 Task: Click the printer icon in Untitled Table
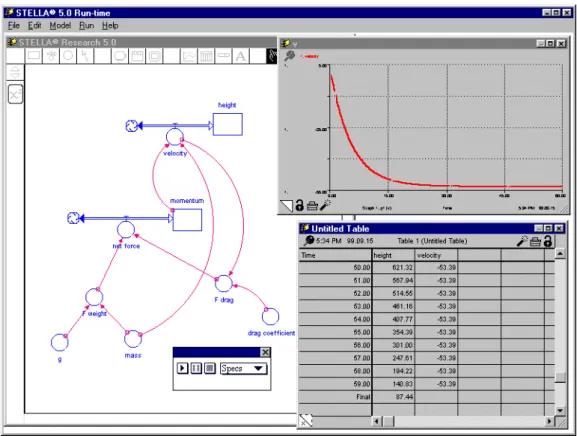pyautogui.click(x=535, y=241)
